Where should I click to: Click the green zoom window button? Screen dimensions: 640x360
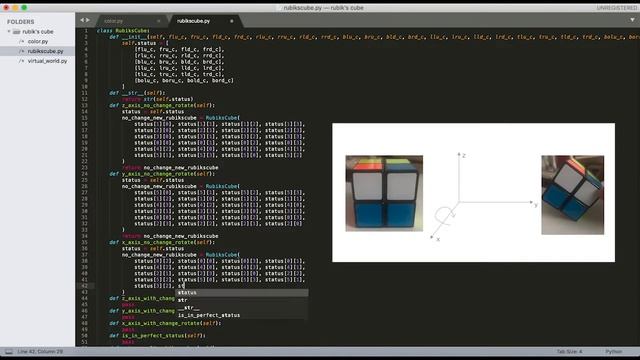[x=24, y=7]
